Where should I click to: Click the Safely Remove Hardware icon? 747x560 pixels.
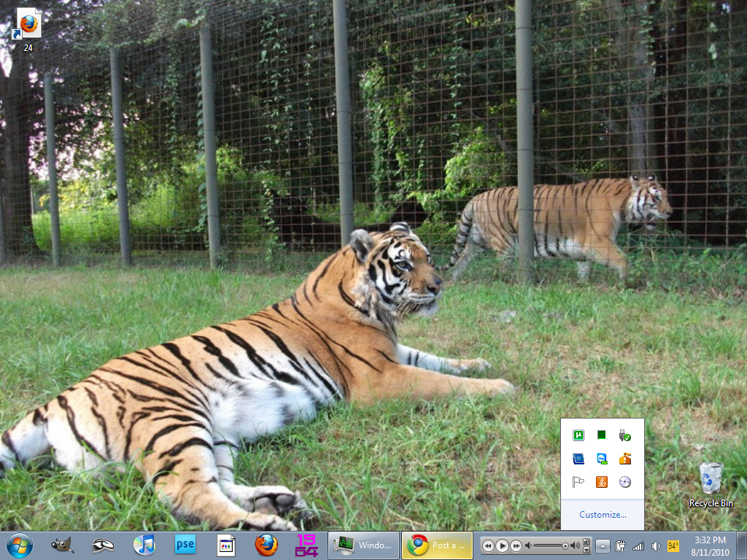[x=624, y=435]
